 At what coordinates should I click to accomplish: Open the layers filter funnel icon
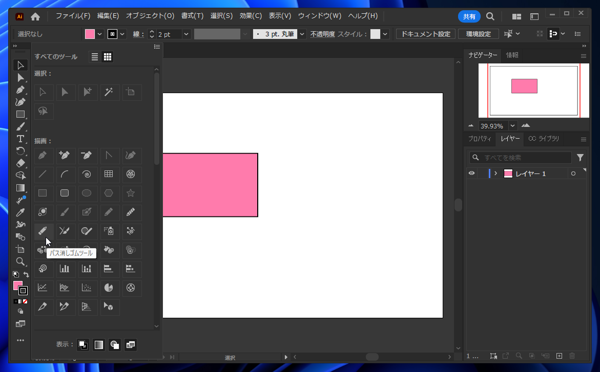pos(580,157)
